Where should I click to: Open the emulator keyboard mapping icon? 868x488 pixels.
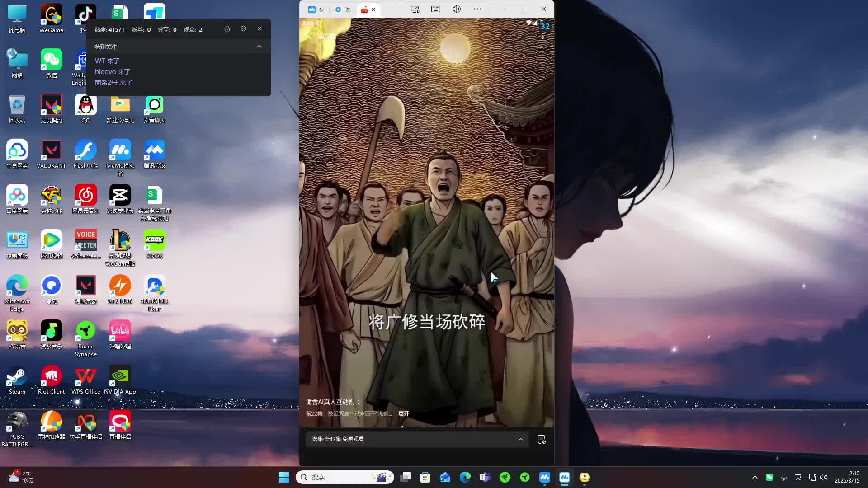coord(435,9)
